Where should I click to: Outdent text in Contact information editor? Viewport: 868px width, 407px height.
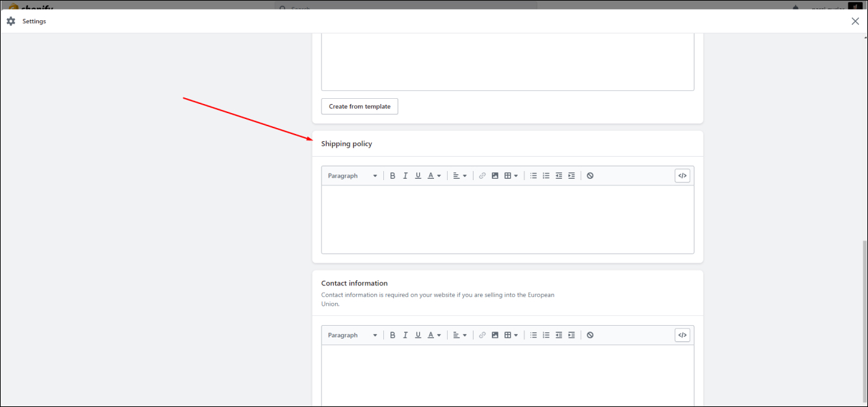pos(559,335)
